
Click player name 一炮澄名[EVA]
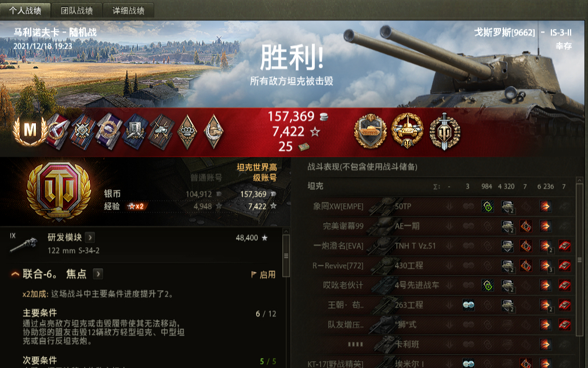[x=338, y=246]
